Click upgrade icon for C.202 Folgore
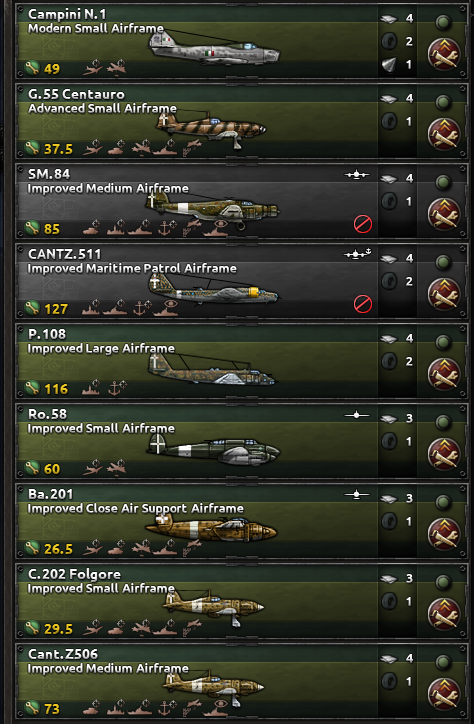The width and height of the screenshot is (474, 724). click(444, 614)
